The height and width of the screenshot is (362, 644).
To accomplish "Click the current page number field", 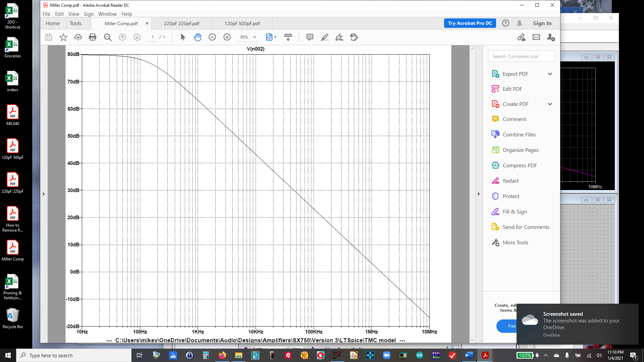I will [153, 37].
